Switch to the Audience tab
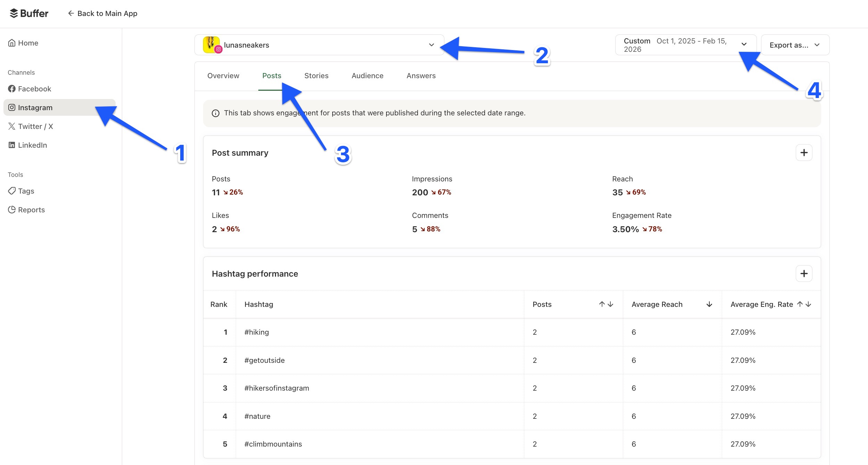Screen dimensions: 868x465 [367, 75]
